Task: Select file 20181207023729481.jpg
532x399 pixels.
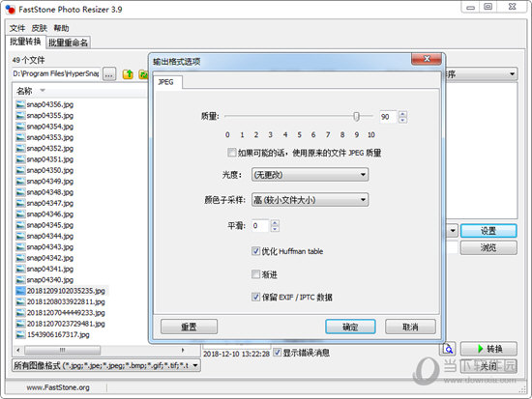Action: click(x=66, y=324)
